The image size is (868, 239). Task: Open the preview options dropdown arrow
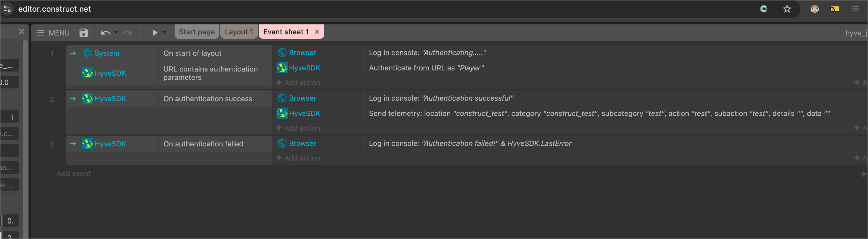click(x=165, y=33)
